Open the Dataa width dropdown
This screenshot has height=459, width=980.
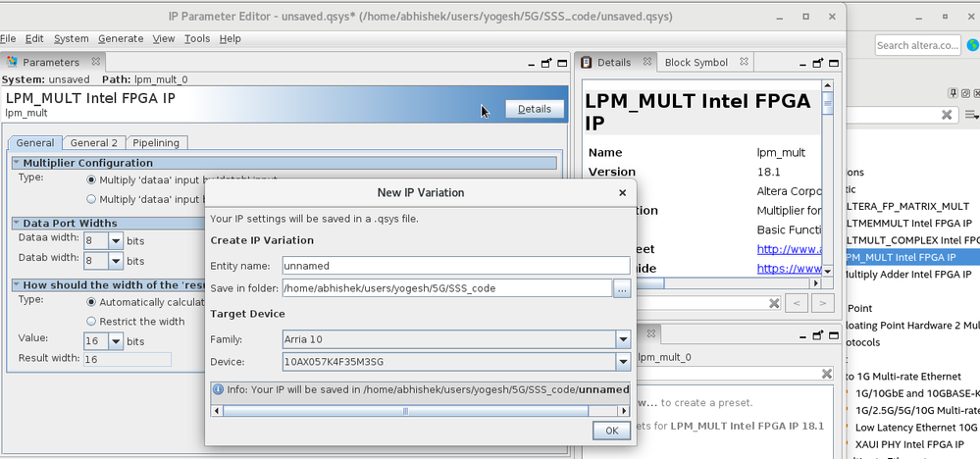[x=116, y=241]
